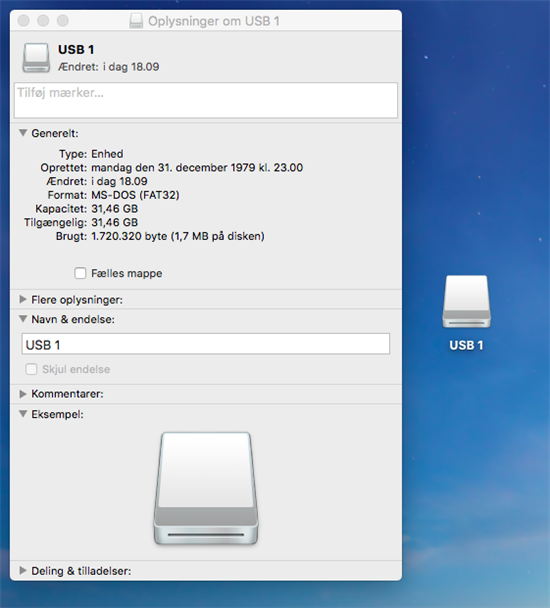Expand the Deling & tilladelser section
Screen dimensions: 550x608
[x=23, y=570]
